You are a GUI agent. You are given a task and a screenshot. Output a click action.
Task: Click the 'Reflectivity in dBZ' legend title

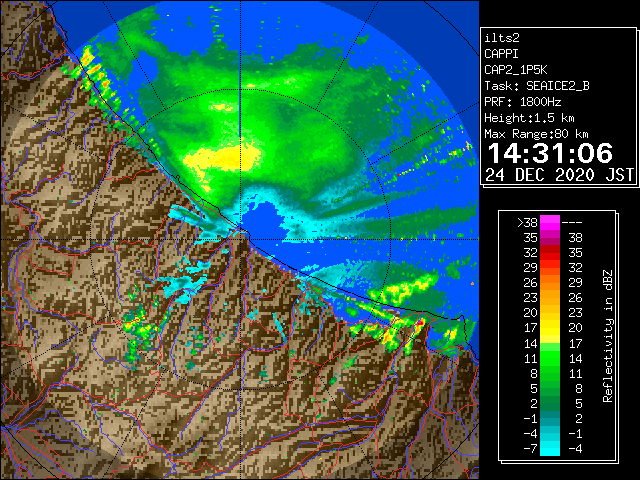coord(607,336)
